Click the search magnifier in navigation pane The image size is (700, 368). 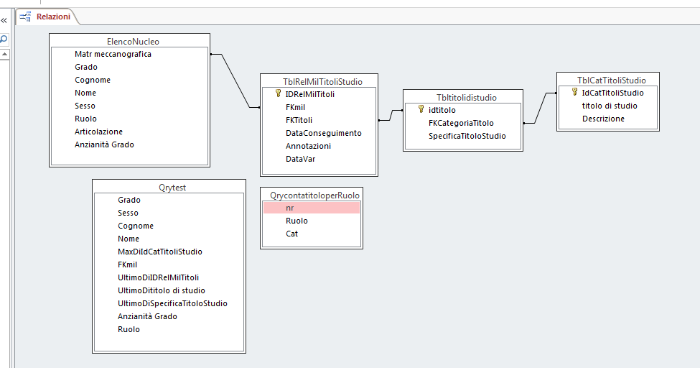4,39
